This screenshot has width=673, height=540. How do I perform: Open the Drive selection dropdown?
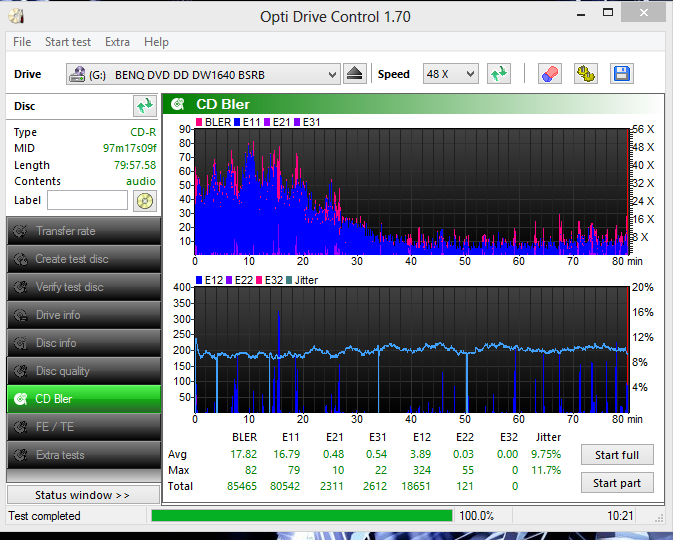tap(203, 74)
